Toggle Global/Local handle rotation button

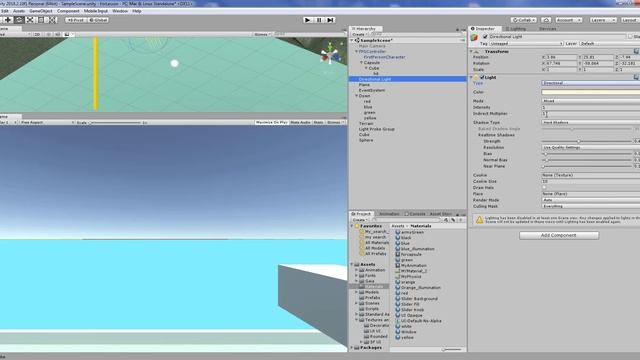pos(98,20)
